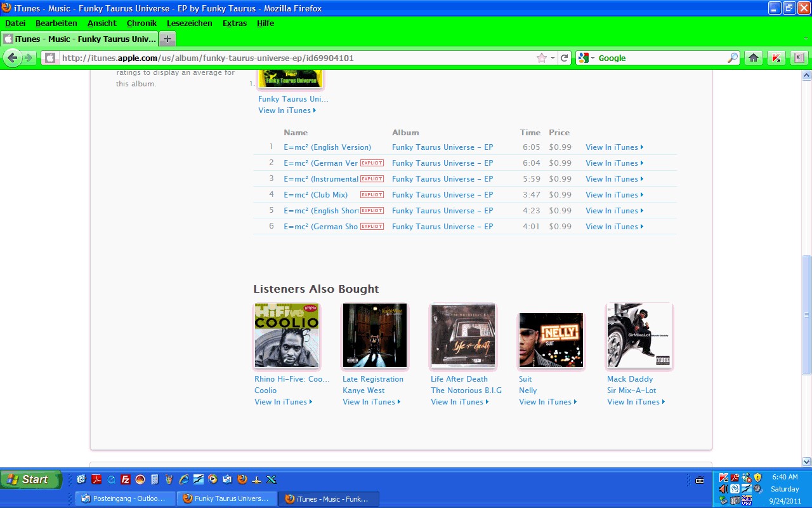Click the Sir Mix-A-Lot album cover

tap(639, 335)
